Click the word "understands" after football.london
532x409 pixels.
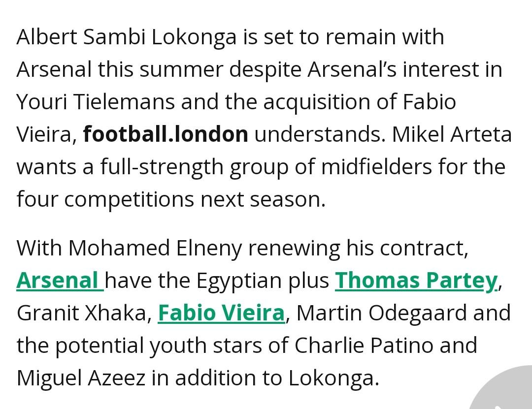320,134
